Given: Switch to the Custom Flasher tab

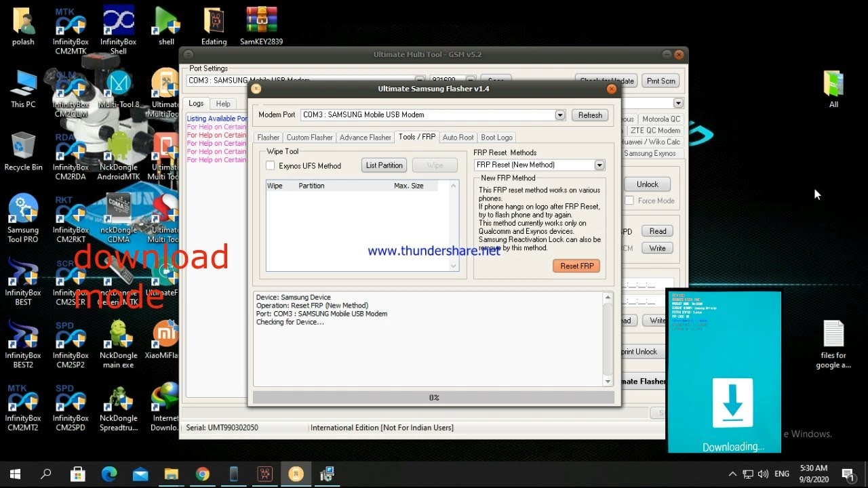Looking at the screenshot, I should click(310, 138).
